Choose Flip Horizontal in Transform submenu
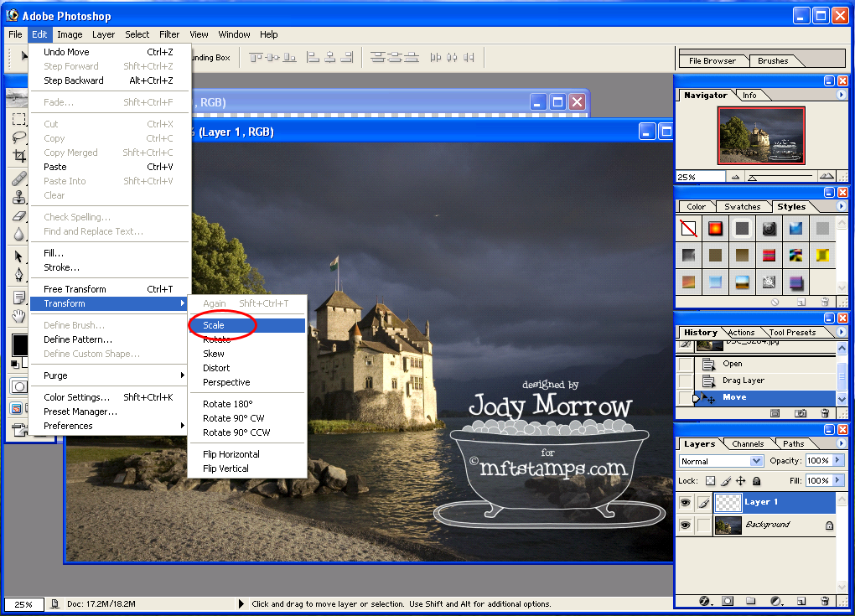The width and height of the screenshot is (855, 616). (x=246, y=454)
